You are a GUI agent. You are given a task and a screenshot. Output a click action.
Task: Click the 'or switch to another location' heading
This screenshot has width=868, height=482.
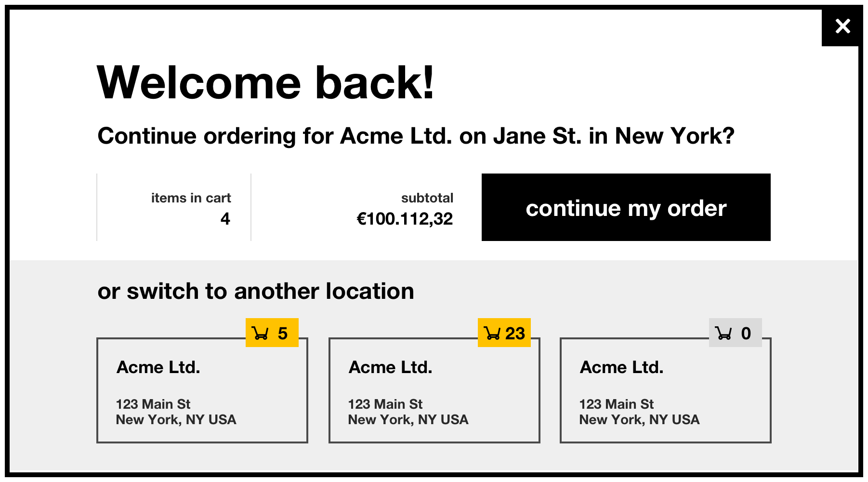coord(256,291)
